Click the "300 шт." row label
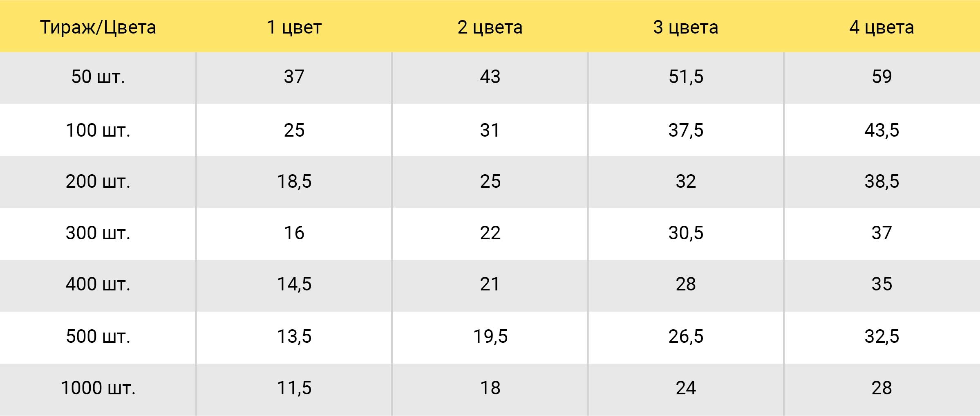This screenshot has height=416, width=980. click(x=98, y=233)
